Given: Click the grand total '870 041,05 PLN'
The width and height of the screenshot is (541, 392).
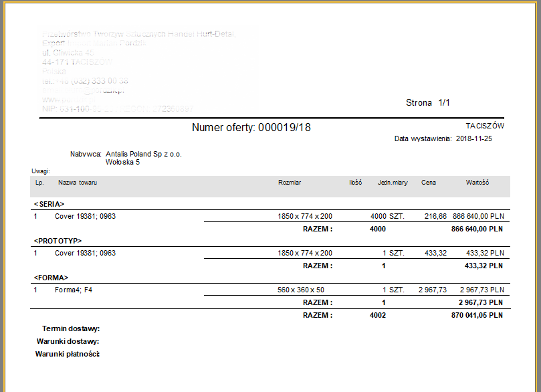Looking at the screenshot, I should click(x=477, y=315).
